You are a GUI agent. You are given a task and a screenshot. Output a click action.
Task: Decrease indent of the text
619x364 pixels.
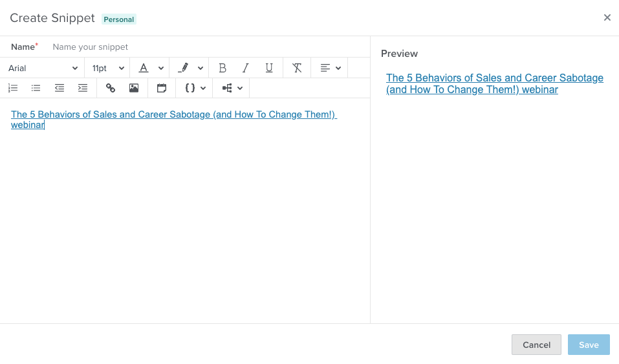[x=60, y=88]
